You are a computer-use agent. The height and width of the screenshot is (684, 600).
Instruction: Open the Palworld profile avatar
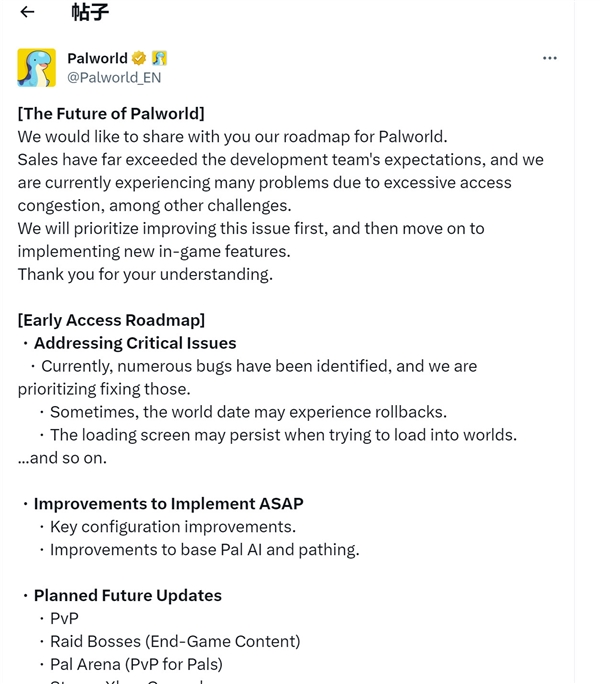(x=37, y=67)
